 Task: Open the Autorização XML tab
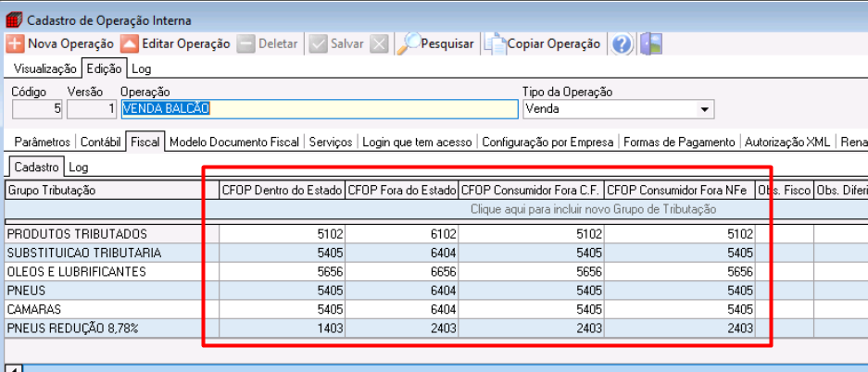787,143
